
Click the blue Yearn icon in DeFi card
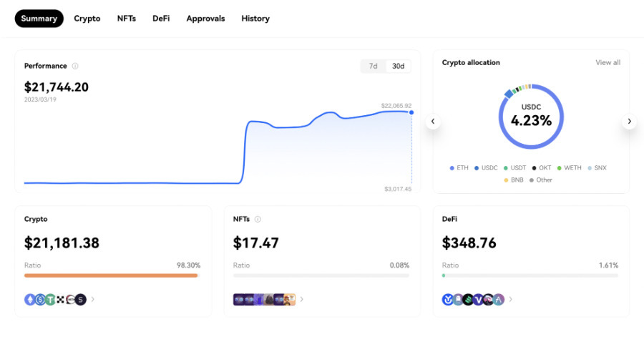[447, 300]
